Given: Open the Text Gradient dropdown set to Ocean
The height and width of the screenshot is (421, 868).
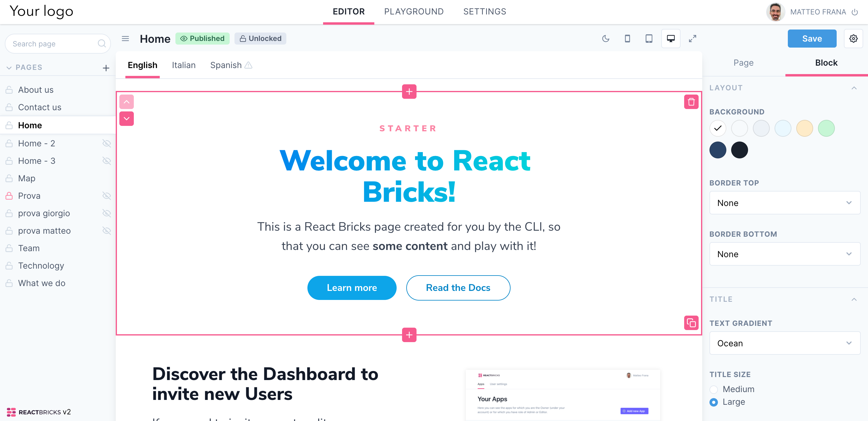Looking at the screenshot, I should click(785, 343).
